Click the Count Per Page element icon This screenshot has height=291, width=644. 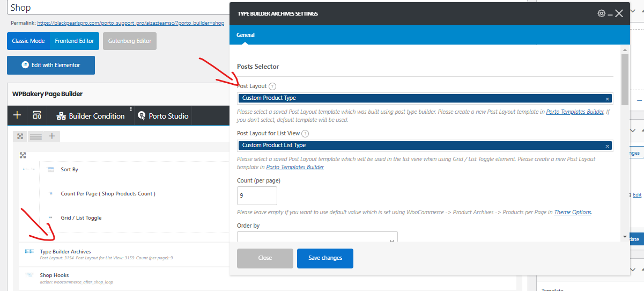(51, 194)
